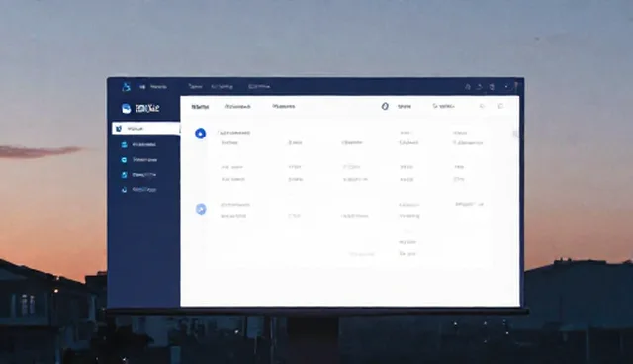Click the scrollbar thumb on the panel's right edge

pyautogui.click(x=516, y=134)
